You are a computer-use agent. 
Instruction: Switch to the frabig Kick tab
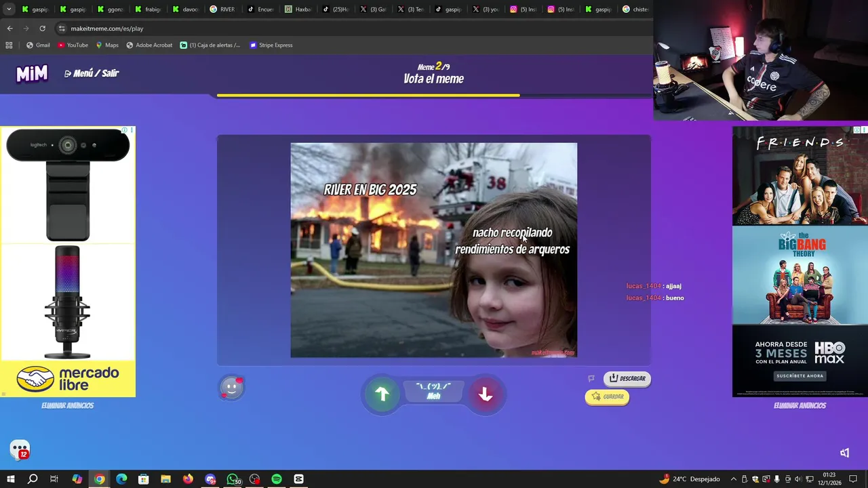pyautogui.click(x=148, y=9)
